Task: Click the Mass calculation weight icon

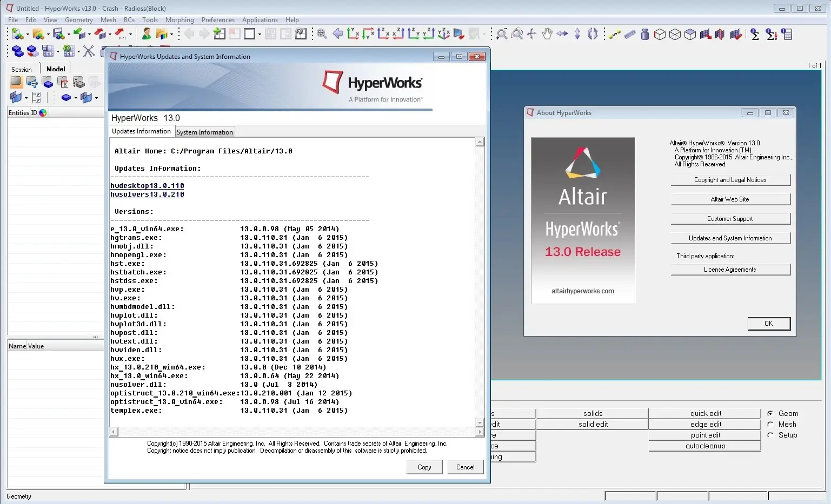Action: (644, 34)
